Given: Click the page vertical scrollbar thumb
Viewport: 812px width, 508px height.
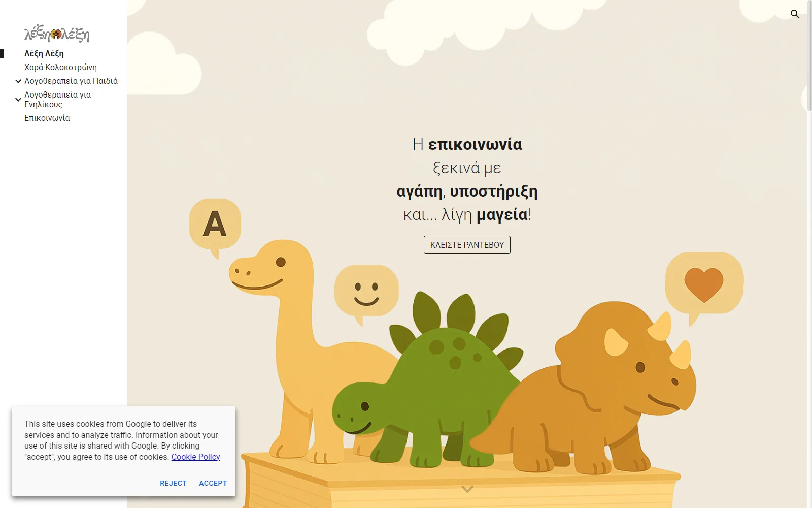Looking at the screenshot, I should [809, 56].
